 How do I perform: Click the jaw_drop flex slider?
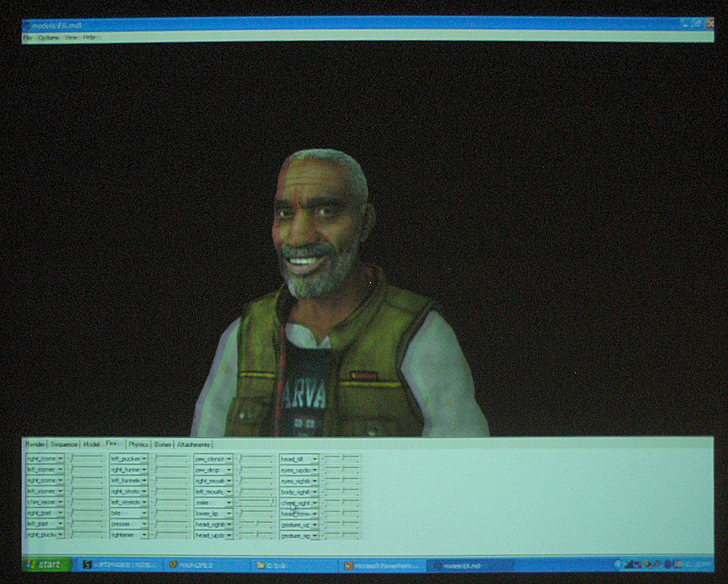pos(255,470)
